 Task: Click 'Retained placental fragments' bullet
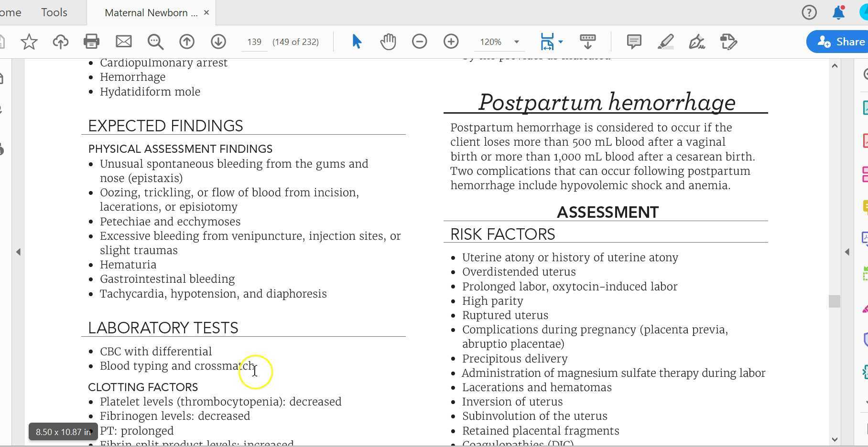click(x=541, y=431)
